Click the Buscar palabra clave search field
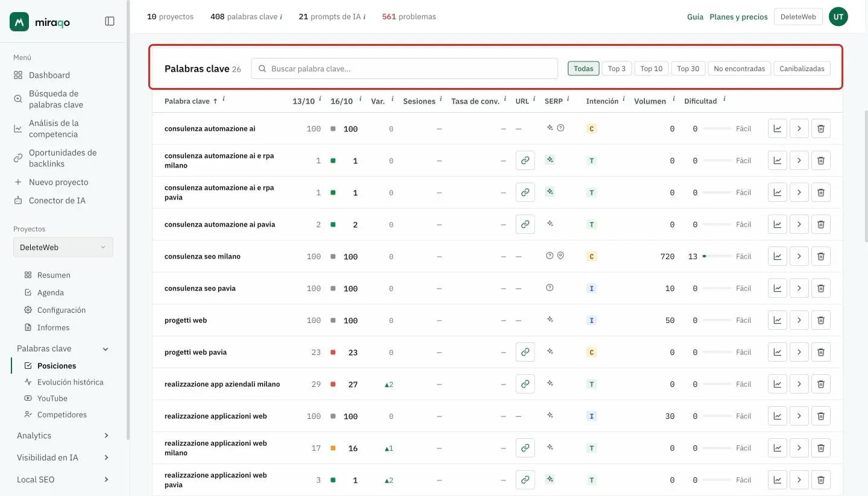The image size is (868, 496). [404, 69]
